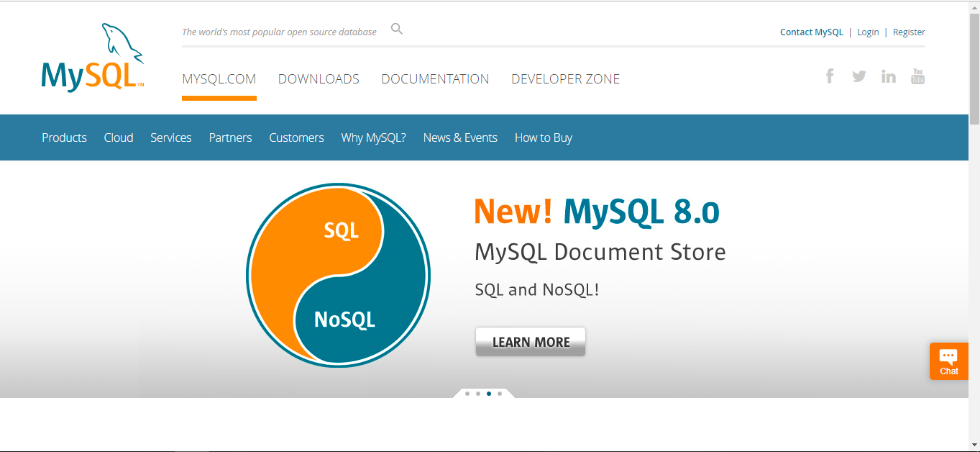Click scrollbar down arrow
The width and height of the screenshot is (980, 452).
pyautogui.click(x=974, y=446)
